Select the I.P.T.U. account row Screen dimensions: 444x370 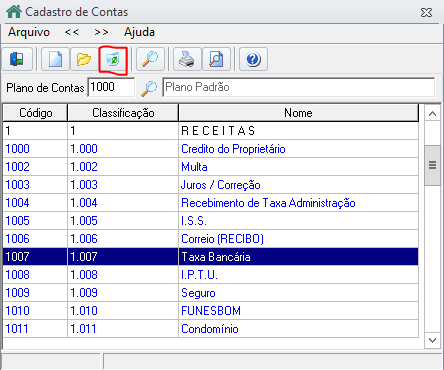[211, 275]
